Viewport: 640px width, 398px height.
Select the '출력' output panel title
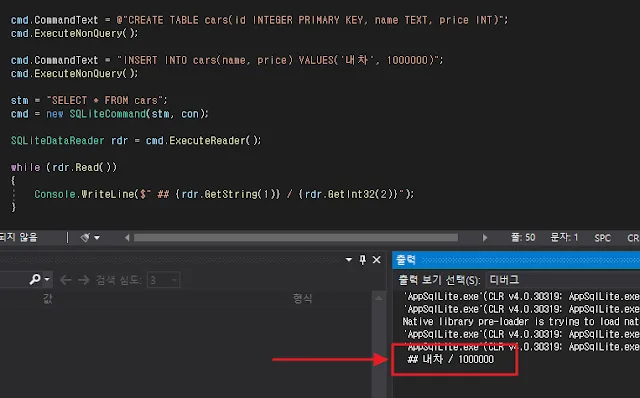[406, 260]
